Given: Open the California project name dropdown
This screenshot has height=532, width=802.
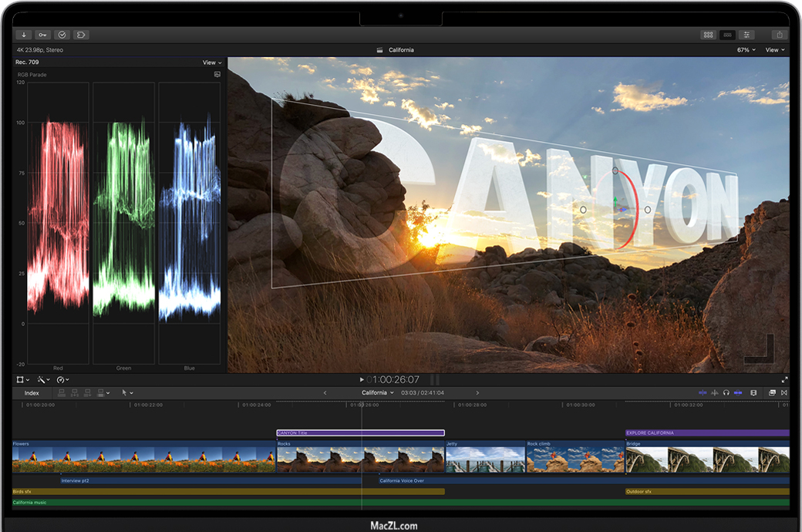Looking at the screenshot, I should tap(377, 392).
